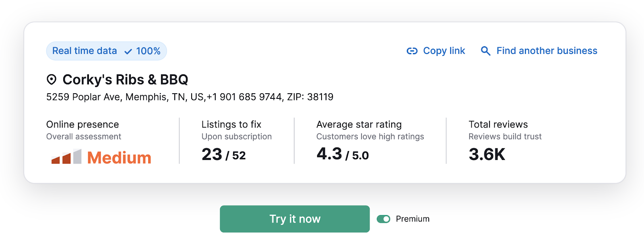Click the Try it now button
Image resolution: width=644 pixels, height=252 pixels.
coord(295,219)
